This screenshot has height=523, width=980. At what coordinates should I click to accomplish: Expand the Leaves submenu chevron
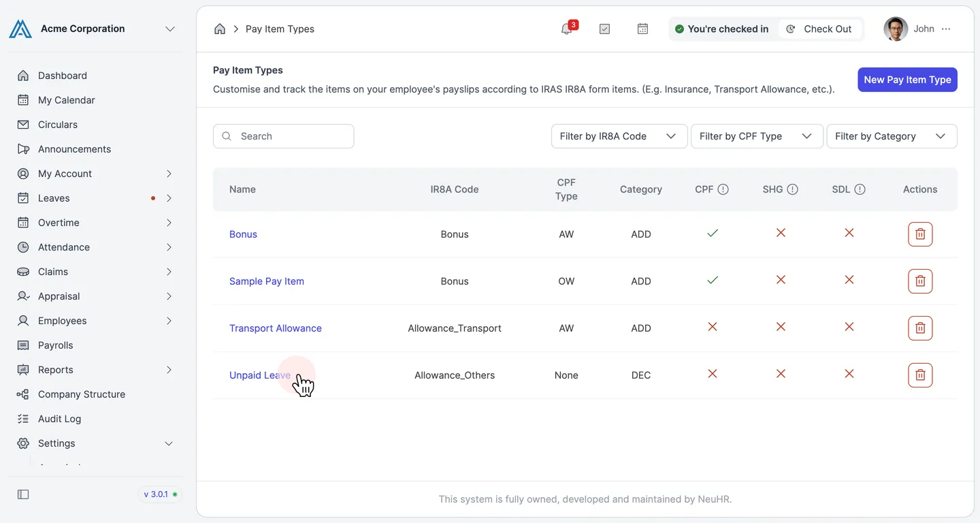pyautogui.click(x=169, y=198)
